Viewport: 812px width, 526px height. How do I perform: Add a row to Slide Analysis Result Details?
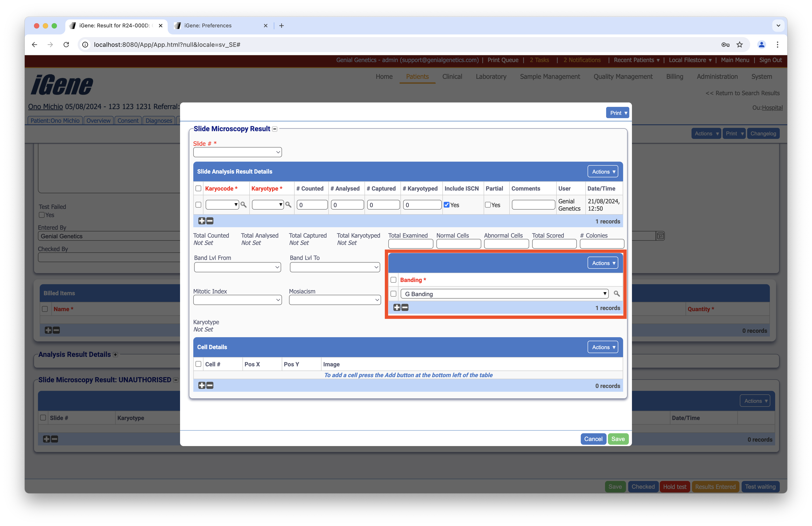pos(202,221)
